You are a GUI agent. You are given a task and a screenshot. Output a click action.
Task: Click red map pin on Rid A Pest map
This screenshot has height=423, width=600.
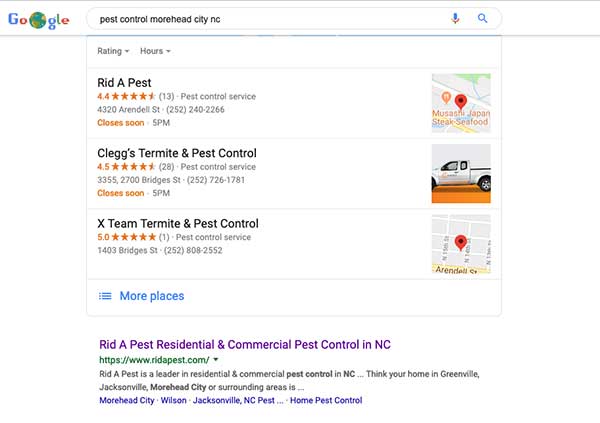point(461,102)
